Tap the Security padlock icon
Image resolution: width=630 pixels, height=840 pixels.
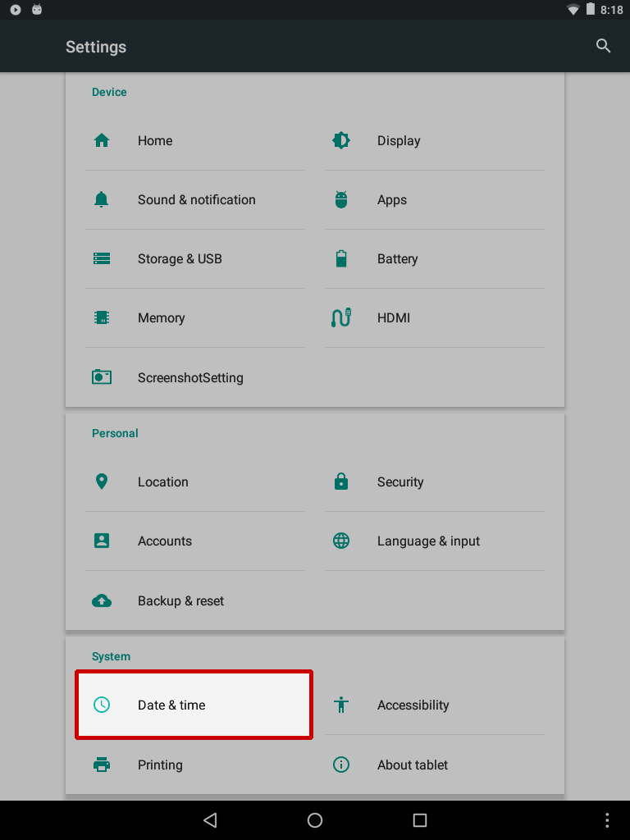(x=340, y=482)
